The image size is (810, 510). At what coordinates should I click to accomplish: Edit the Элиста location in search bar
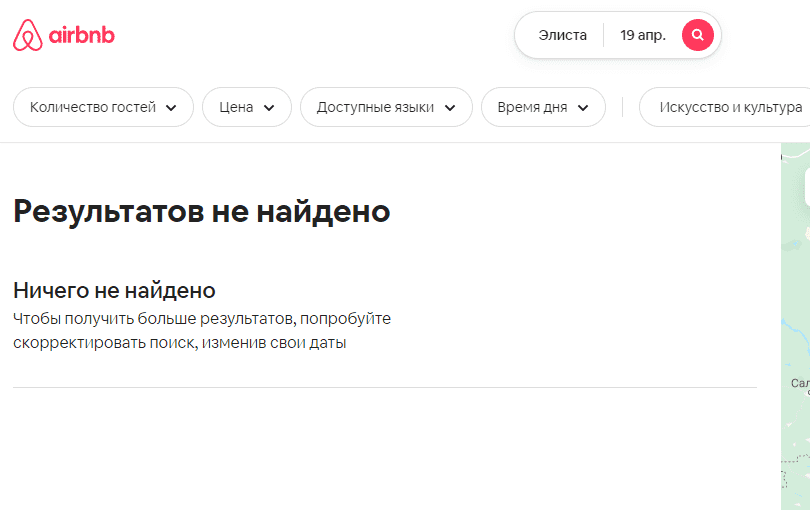pos(563,35)
